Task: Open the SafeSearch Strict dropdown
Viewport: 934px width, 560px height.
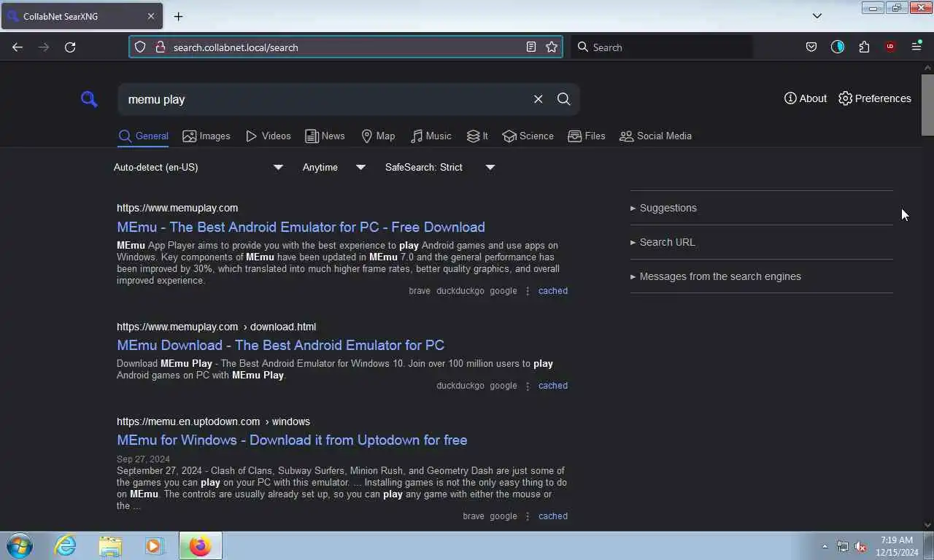Action: click(440, 167)
